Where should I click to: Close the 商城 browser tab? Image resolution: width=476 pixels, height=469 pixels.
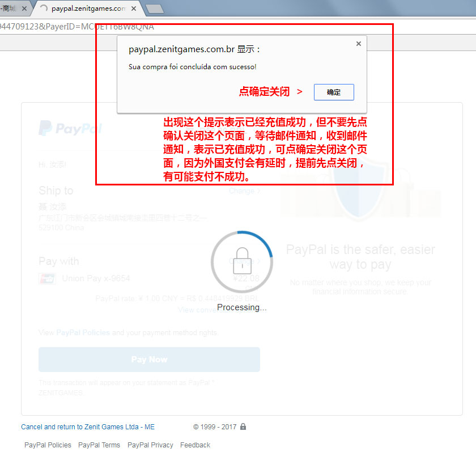24,9
